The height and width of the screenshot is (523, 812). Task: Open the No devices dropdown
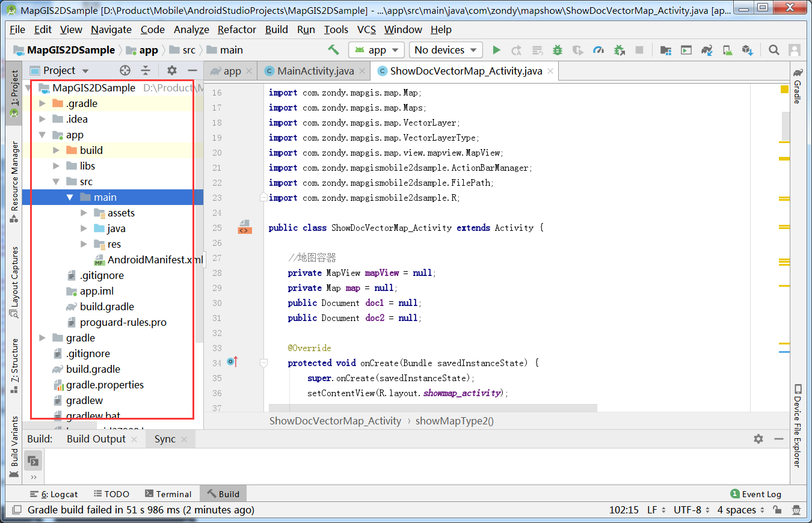(446, 50)
